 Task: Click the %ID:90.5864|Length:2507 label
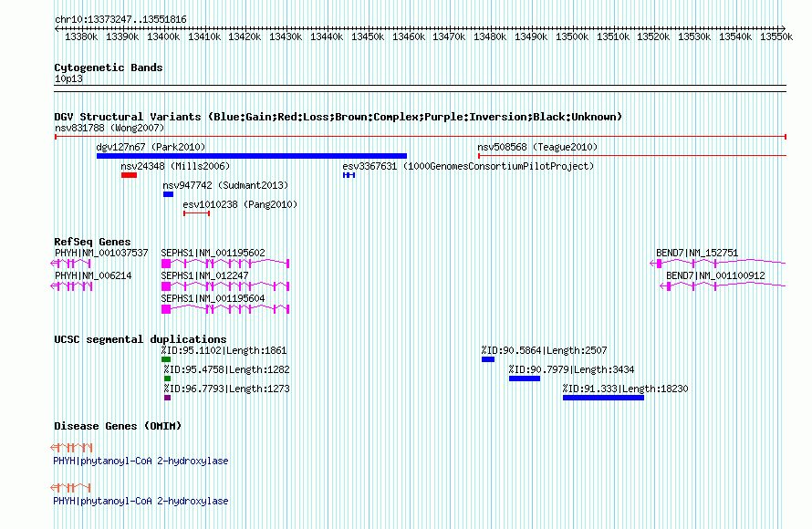[x=544, y=350]
